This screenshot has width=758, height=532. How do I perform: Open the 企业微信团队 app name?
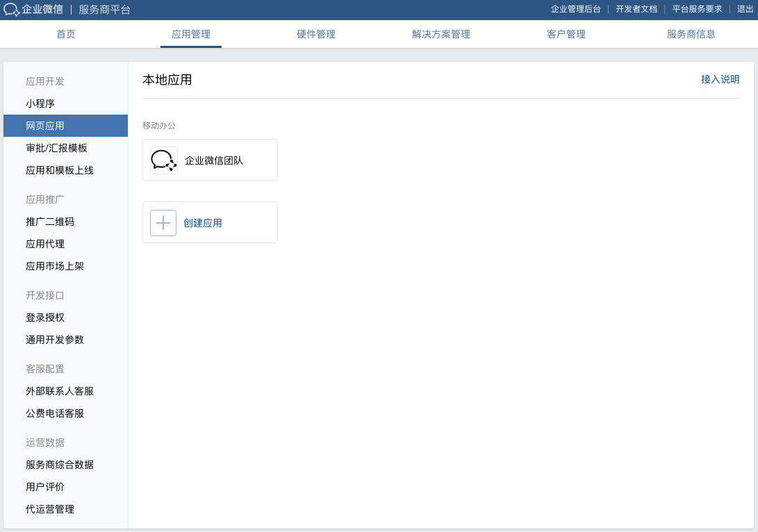click(x=214, y=160)
